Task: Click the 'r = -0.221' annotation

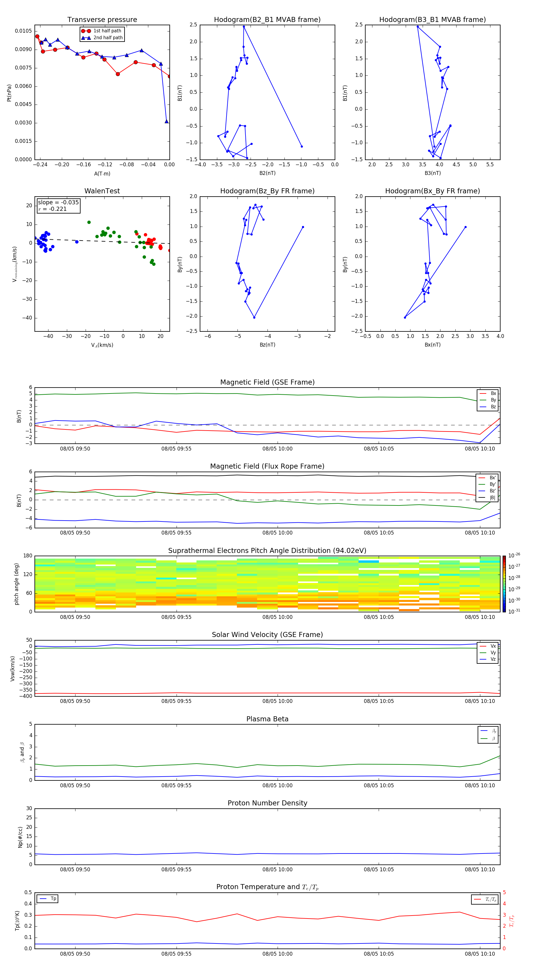Action: point(53,209)
